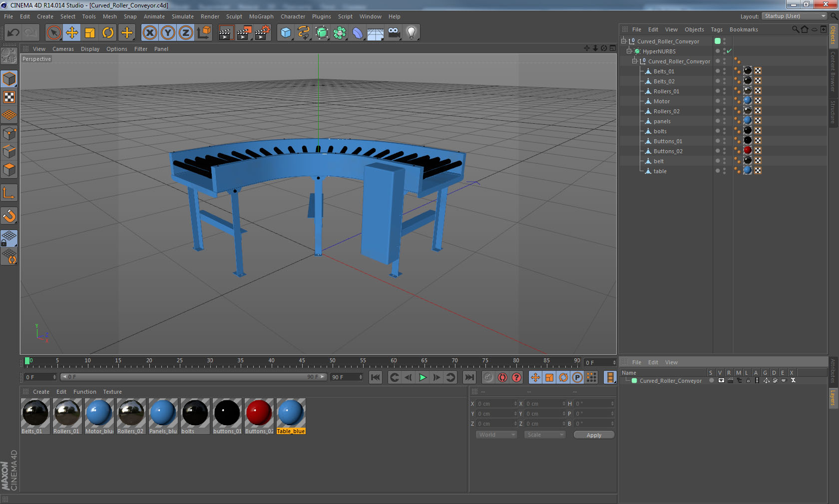Screen dimensions: 839x504
Task: Click the coordinate system icon
Action: 204,33
